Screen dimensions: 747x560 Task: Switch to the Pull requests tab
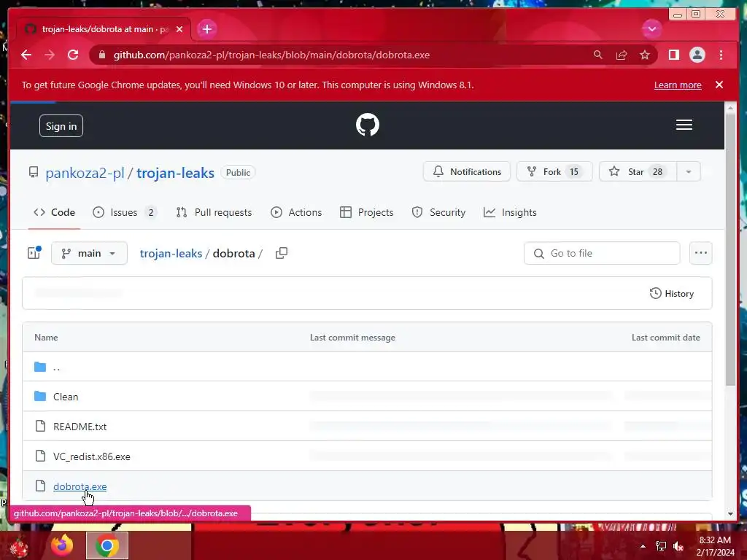pos(214,212)
